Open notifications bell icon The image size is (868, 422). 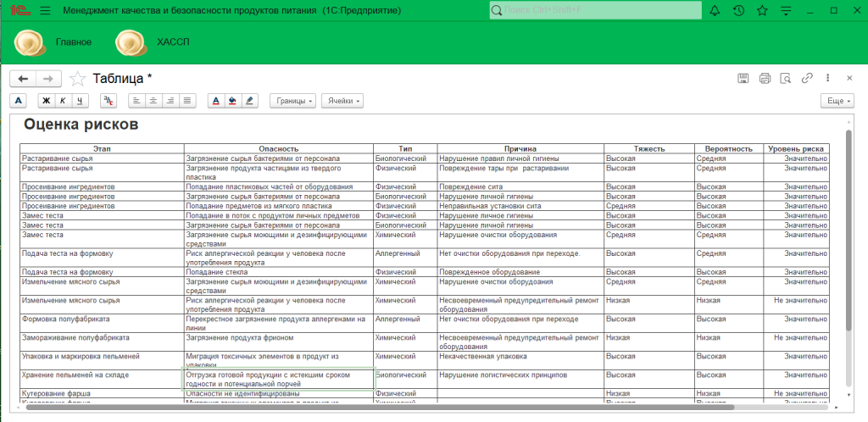click(x=715, y=11)
